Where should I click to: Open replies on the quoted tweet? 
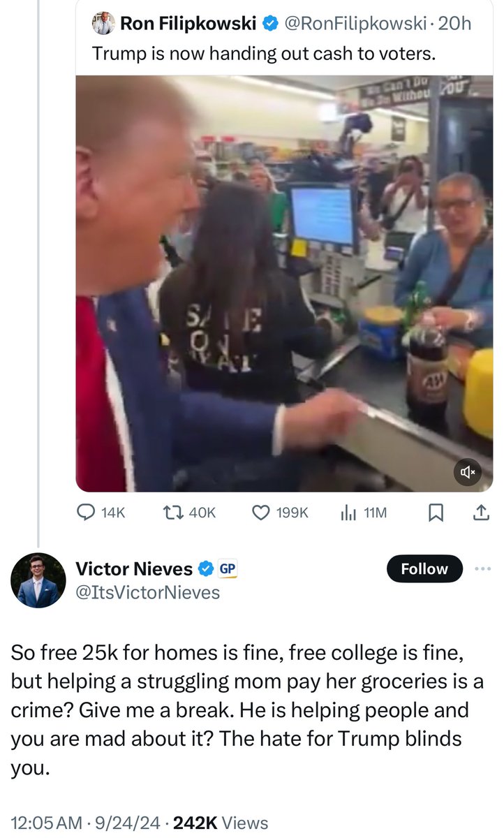pos(100,513)
